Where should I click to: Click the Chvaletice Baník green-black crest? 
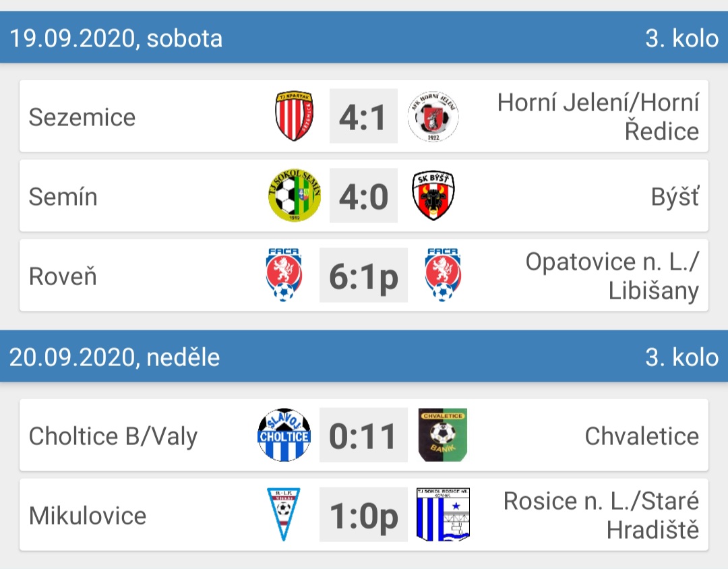tap(443, 435)
